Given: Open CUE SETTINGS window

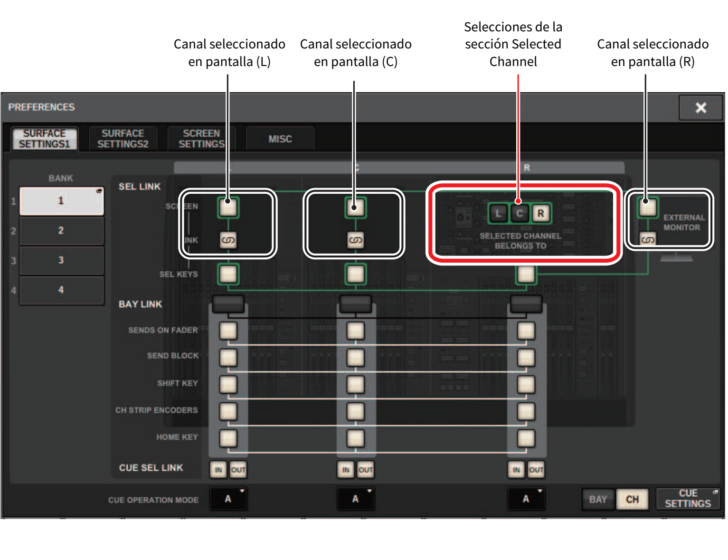Looking at the screenshot, I should [688, 499].
